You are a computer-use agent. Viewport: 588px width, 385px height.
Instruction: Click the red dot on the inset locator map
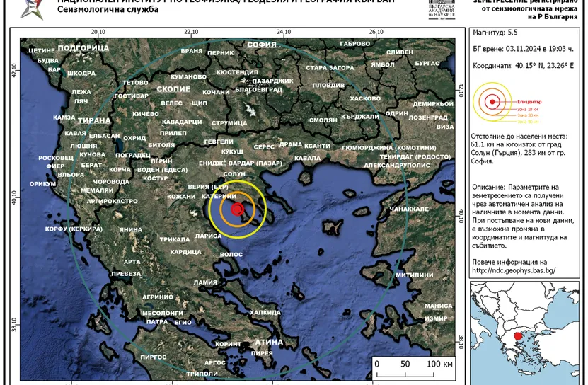519,337
